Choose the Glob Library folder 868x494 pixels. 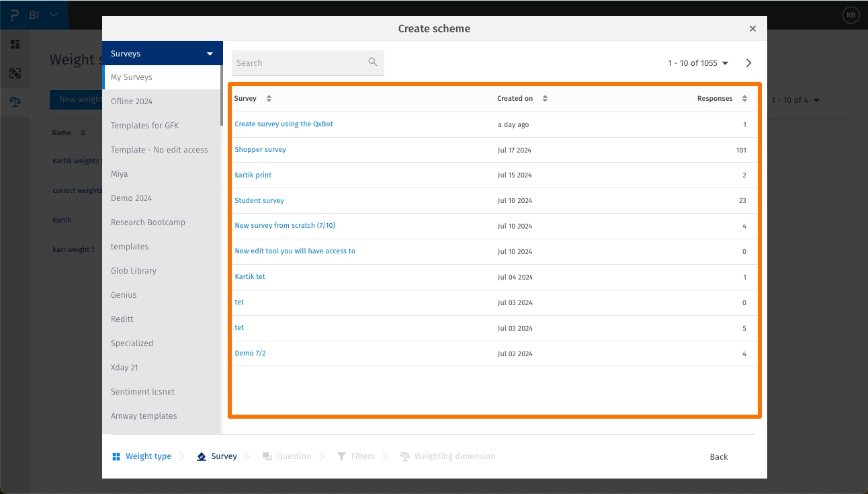(x=161, y=271)
